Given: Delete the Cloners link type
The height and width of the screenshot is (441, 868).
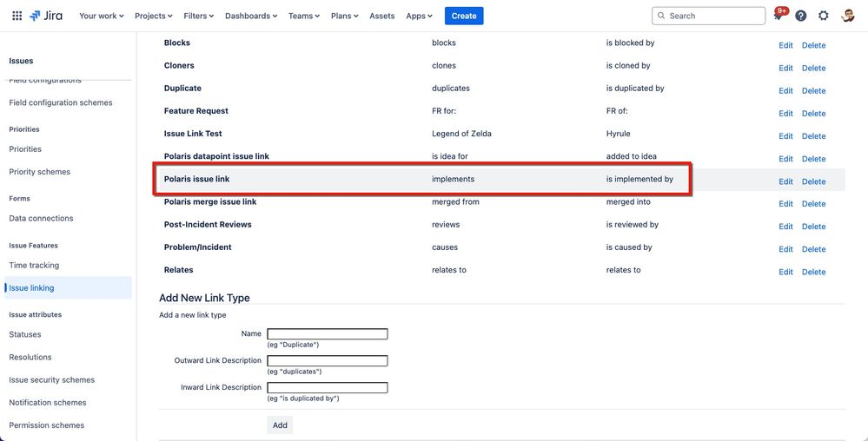Looking at the screenshot, I should point(814,68).
